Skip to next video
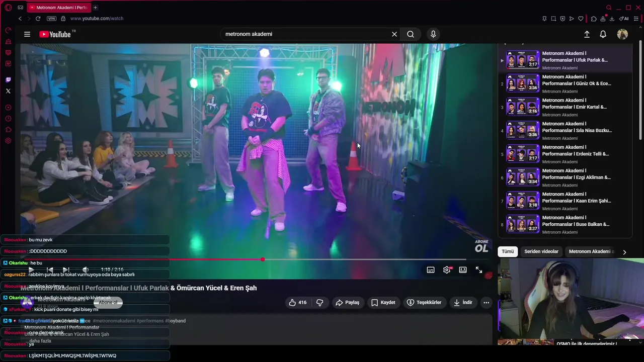 coord(66,270)
